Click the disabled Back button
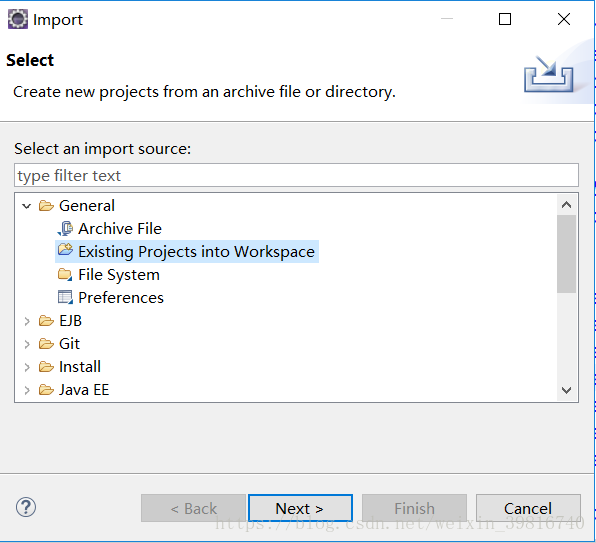 pyautogui.click(x=193, y=508)
